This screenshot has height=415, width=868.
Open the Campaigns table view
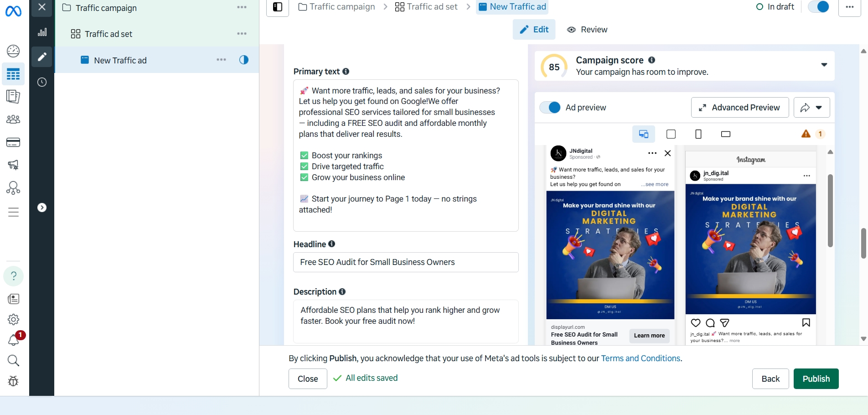tap(13, 74)
